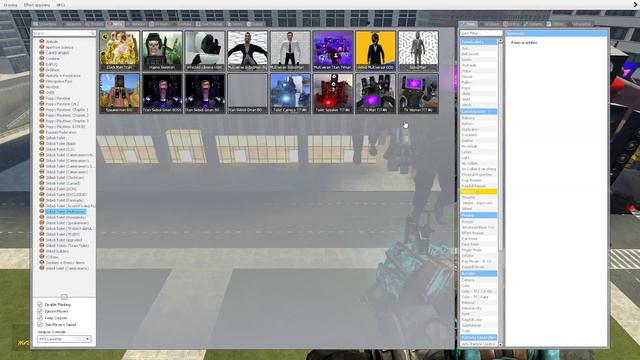This screenshot has height=360, width=640.
Task: Click the arrow at the menu bar's far right
Action: click(x=635, y=4)
